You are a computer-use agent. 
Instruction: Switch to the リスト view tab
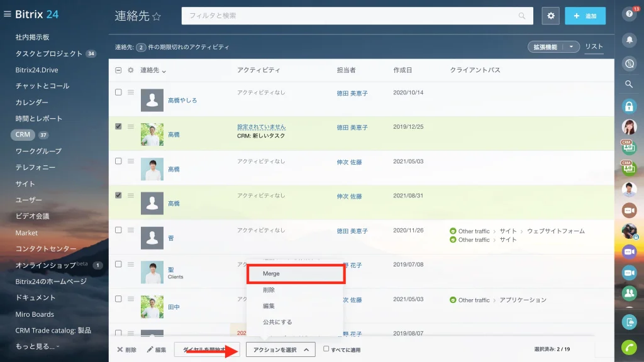pyautogui.click(x=594, y=47)
